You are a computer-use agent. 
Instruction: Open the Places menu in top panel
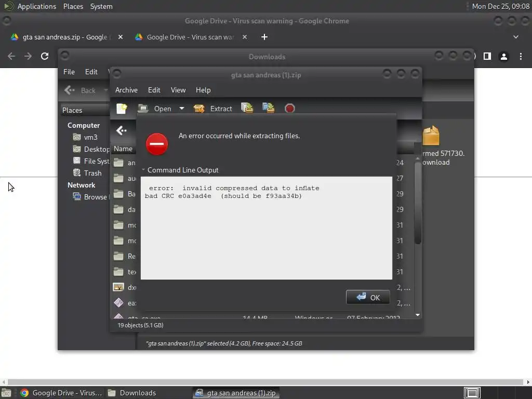pos(73,6)
